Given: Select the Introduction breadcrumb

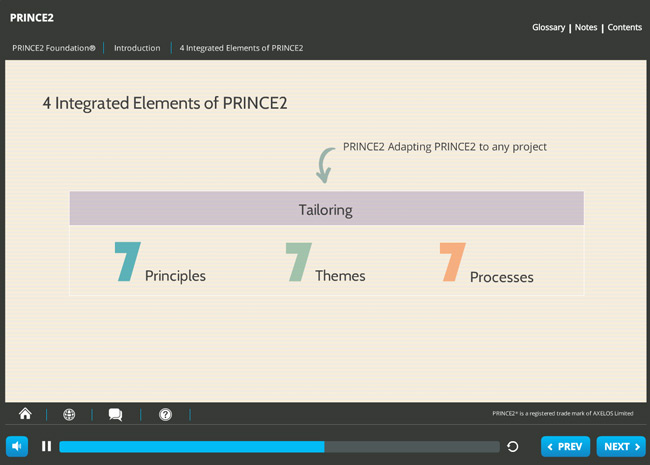Looking at the screenshot, I should [x=137, y=48].
